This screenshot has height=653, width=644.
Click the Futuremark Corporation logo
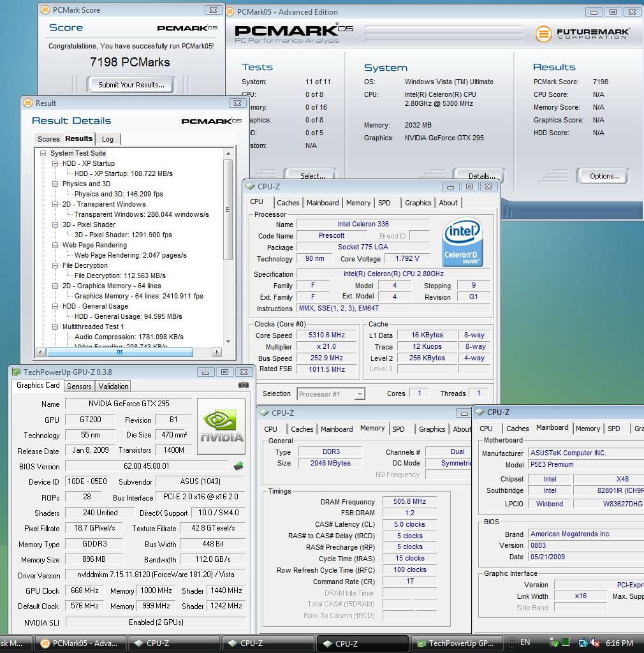click(x=583, y=33)
